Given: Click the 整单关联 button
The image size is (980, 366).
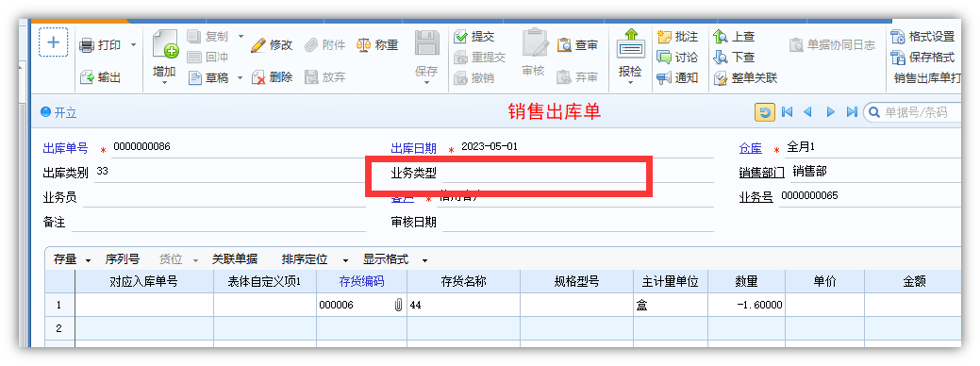Looking at the screenshot, I should click(746, 78).
